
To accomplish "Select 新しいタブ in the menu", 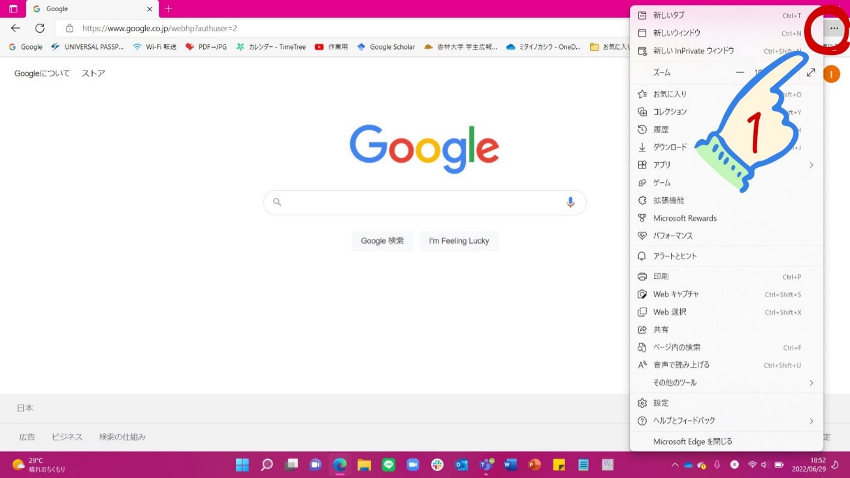I will [726, 15].
